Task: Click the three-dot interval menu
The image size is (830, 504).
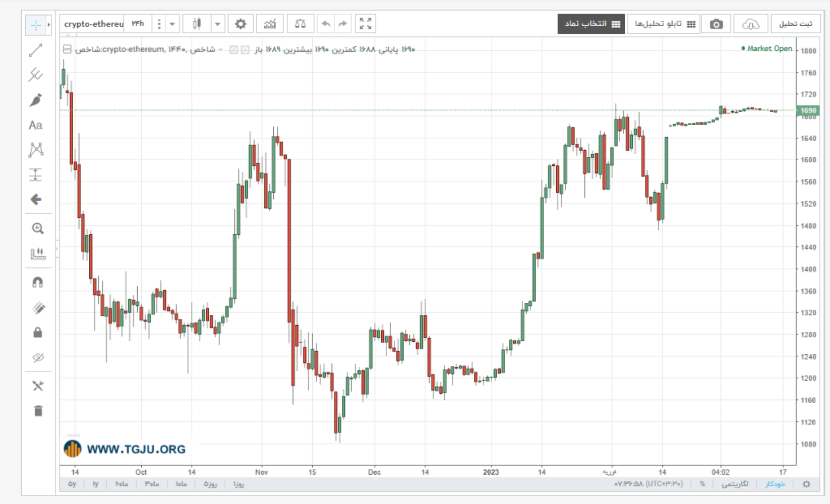Action: (159, 24)
